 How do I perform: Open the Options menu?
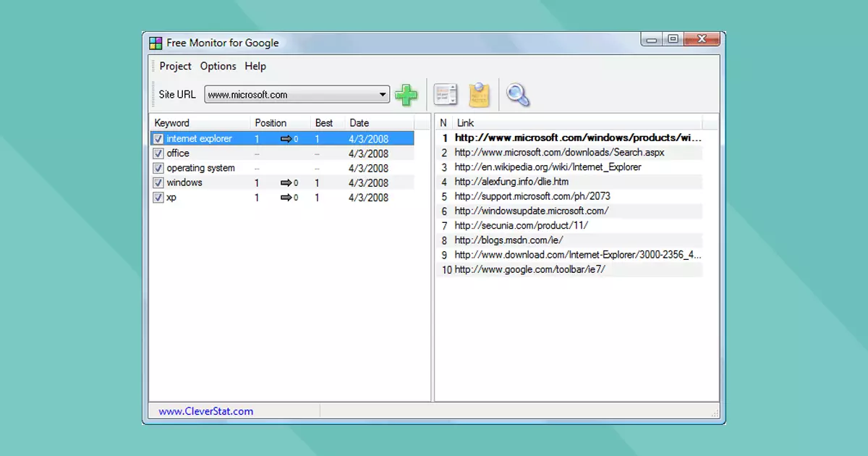(x=218, y=66)
